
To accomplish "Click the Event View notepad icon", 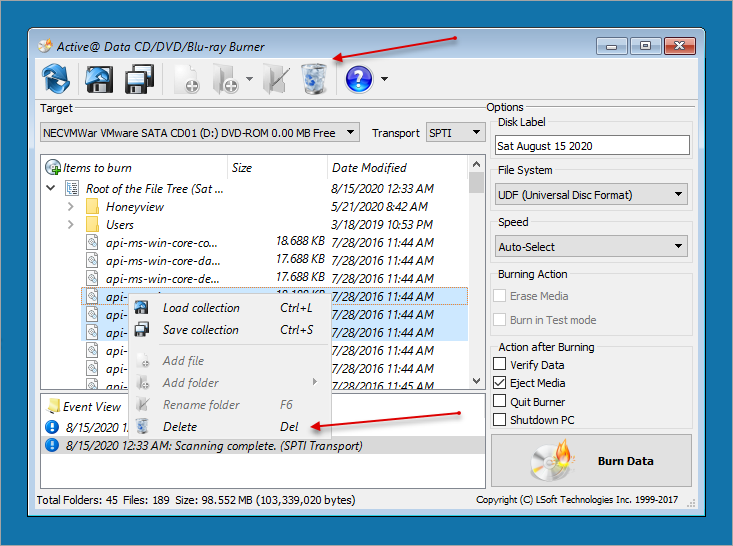I will pos(54,405).
